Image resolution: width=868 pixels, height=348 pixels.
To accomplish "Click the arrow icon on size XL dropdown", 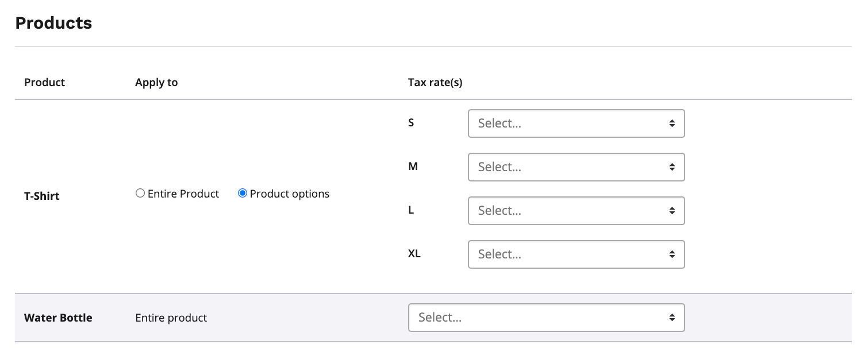I will [671, 254].
